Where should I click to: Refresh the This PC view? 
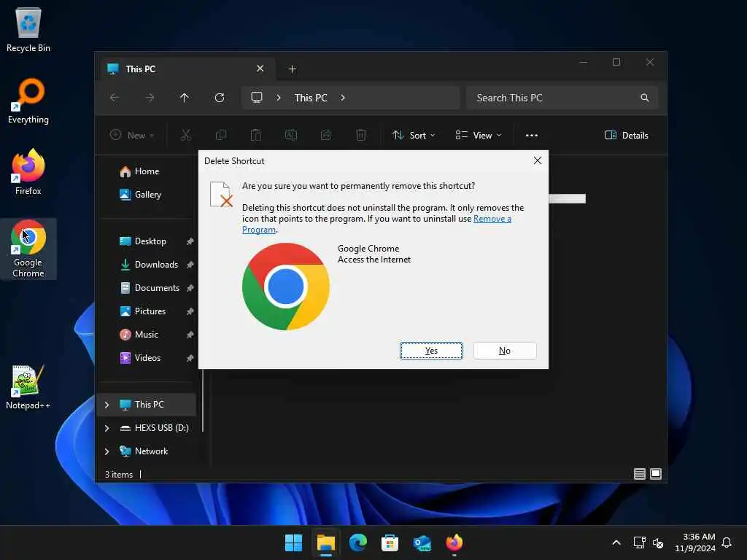coord(220,98)
